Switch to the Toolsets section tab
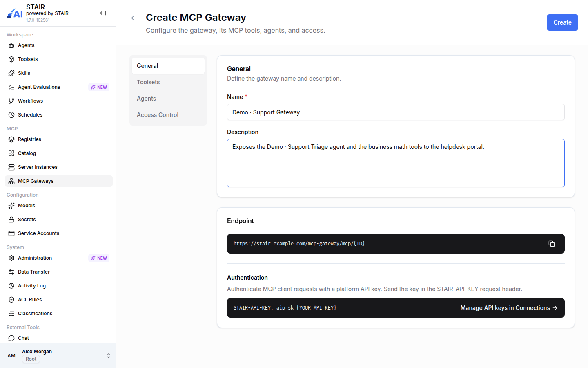 [168, 82]
